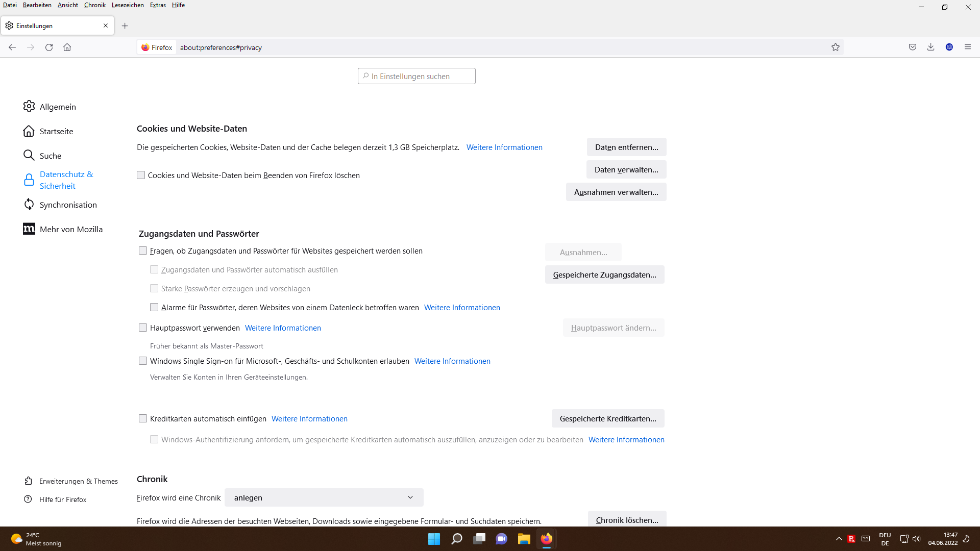
Task: Open the downloads arrow icon
Action: (x=931, y=47)
